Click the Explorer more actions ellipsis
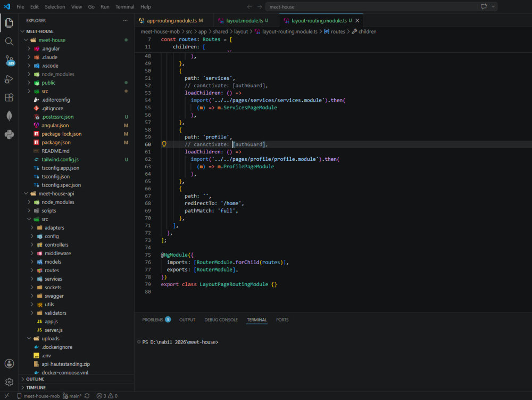This screenshot has width=532, height=400. click(125, 21)
